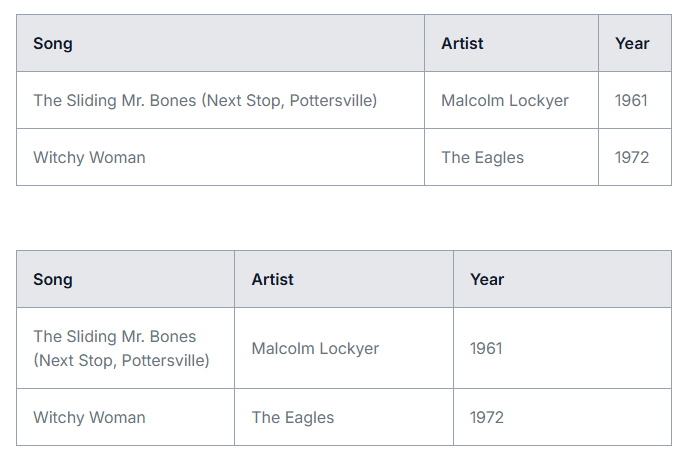Click the 1961 year cell in the bottom table
Viewport: 691px width, 458px height.
(x=562, y=348)
